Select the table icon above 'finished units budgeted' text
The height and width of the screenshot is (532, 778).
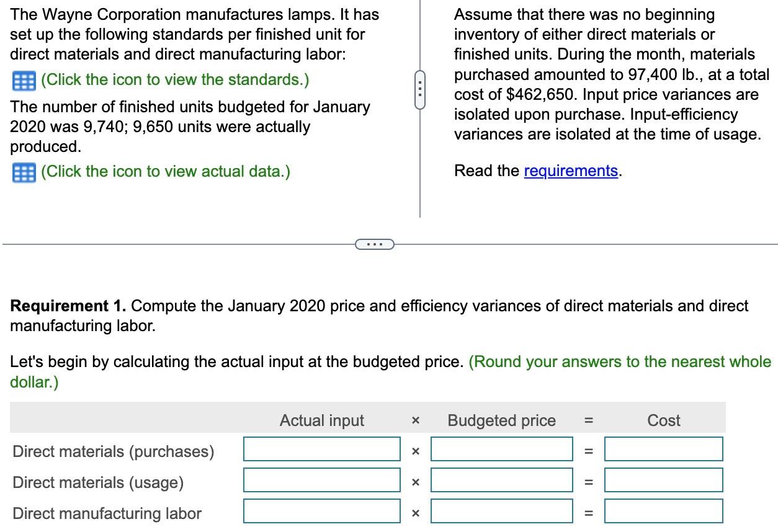(x=25, y=79)
